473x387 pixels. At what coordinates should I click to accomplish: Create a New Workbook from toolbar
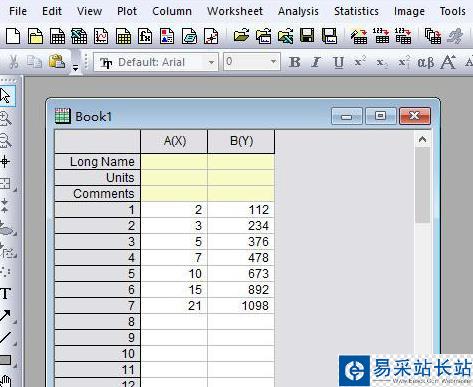(57, 36)
